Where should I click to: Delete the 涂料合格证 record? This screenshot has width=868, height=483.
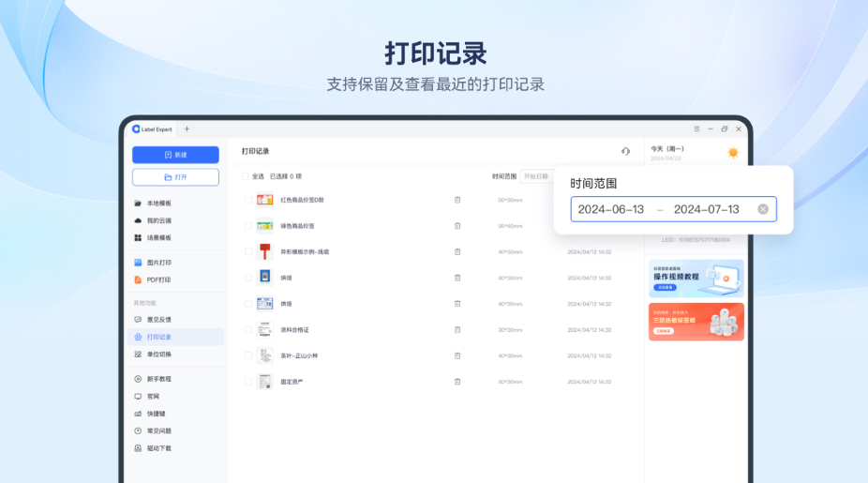pyautogui.click(x=457, y=329)
